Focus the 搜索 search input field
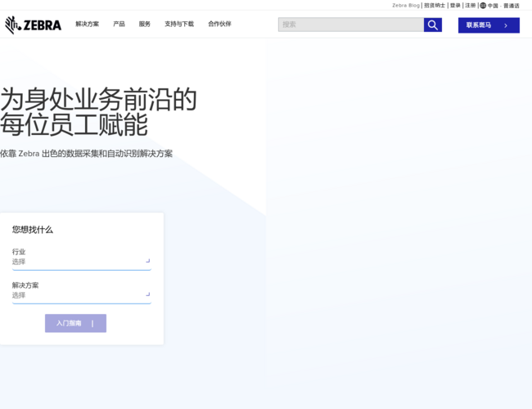Viewport: 532px width, 409px height. click(350, 25)
